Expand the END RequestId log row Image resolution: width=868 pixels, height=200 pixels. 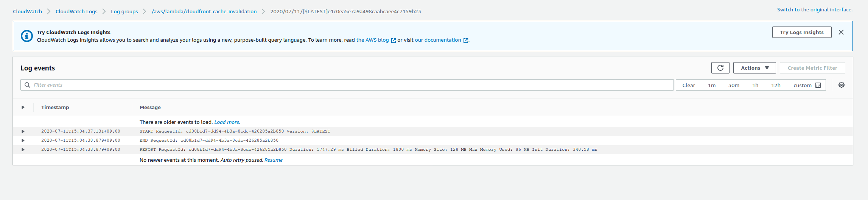tap(23, 141)
